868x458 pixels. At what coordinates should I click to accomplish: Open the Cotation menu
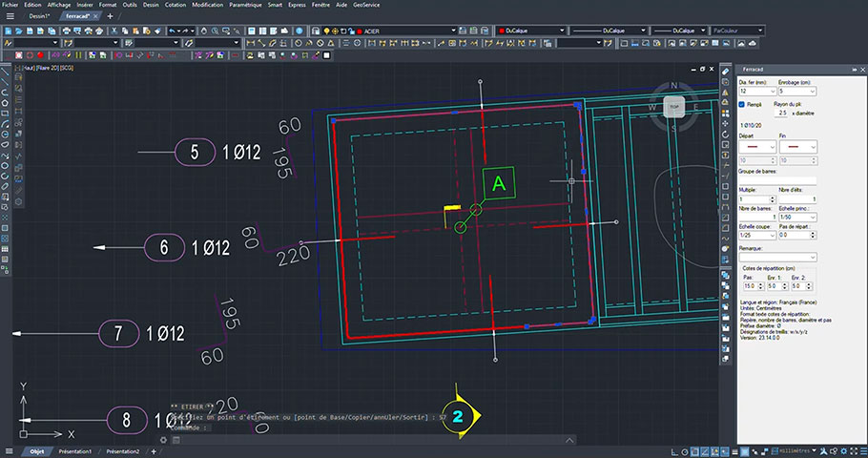pyautogui.click(x=175, y=5)
